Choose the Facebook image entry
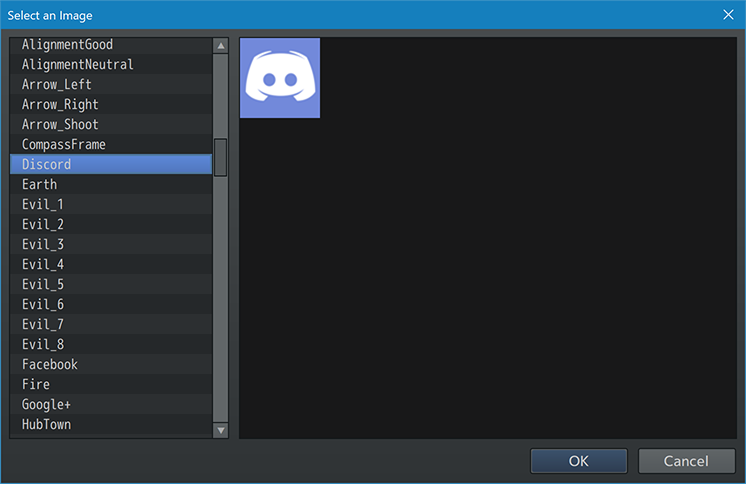The image size is (746, 484). (x=111, y=364)
